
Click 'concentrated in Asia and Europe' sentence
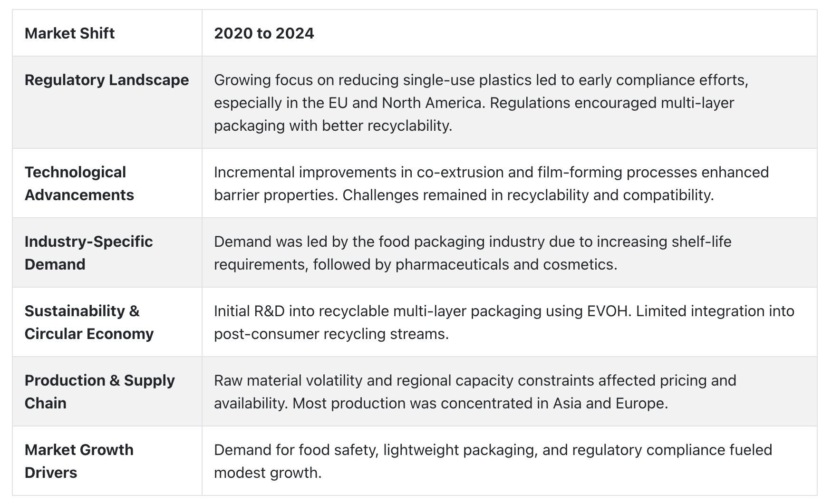click(x=480, y=403)
